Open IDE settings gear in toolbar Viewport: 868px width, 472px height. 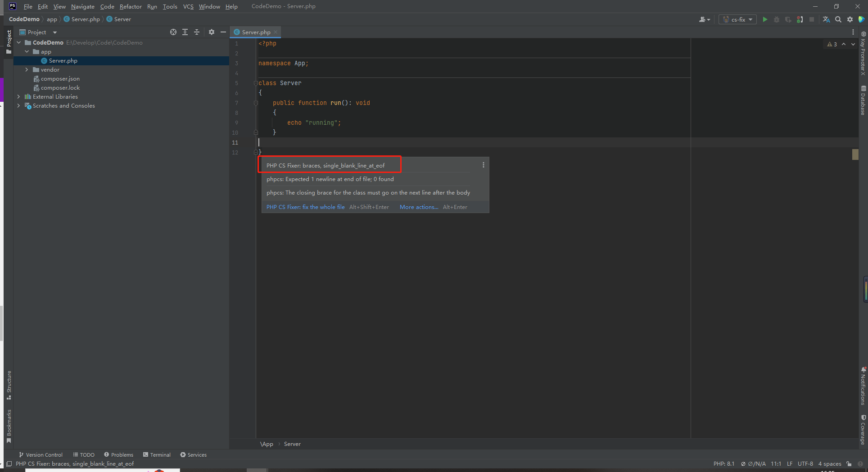pos(850,19)
